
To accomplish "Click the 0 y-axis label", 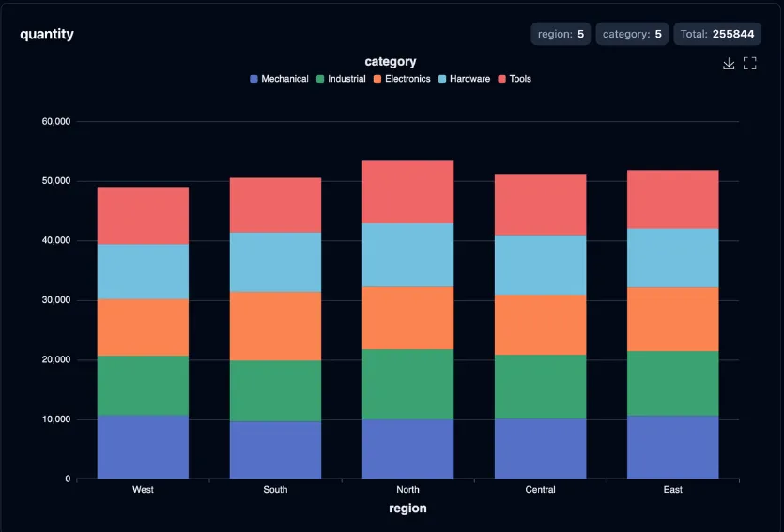I will click(68, 479).
